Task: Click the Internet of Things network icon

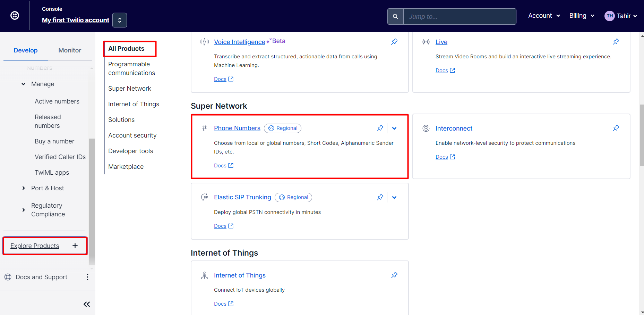Action: [204, 275]
